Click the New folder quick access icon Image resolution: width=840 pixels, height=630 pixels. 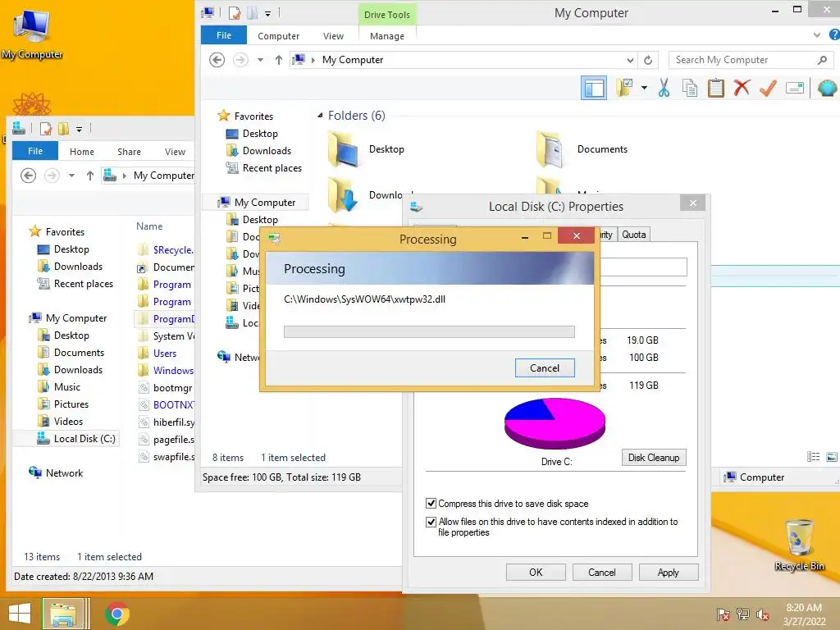(252, 12)
